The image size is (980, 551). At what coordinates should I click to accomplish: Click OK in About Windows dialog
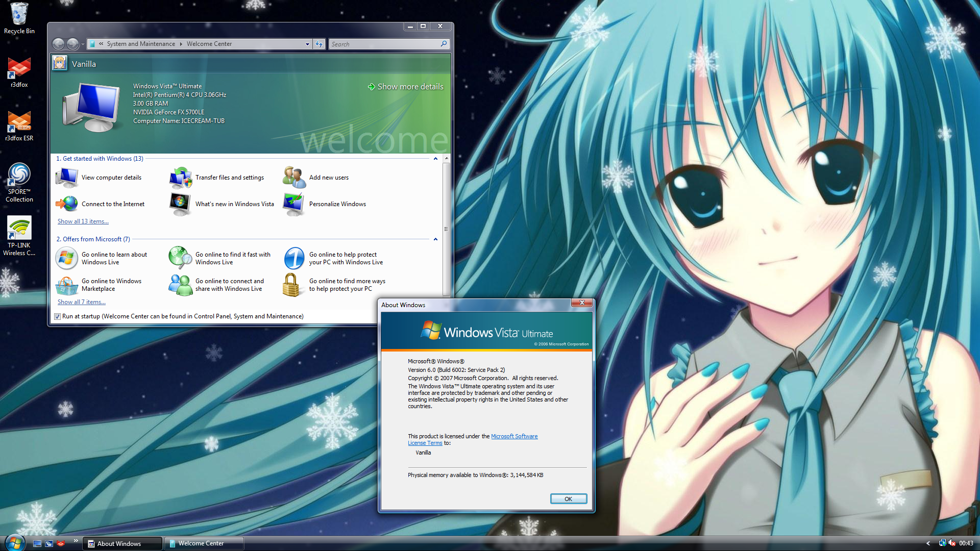point(568,499)
